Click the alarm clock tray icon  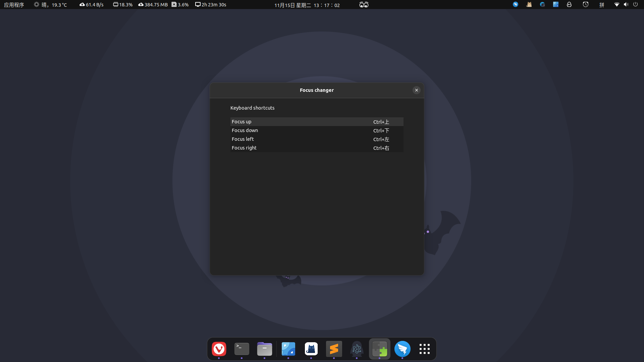(585, 5)
